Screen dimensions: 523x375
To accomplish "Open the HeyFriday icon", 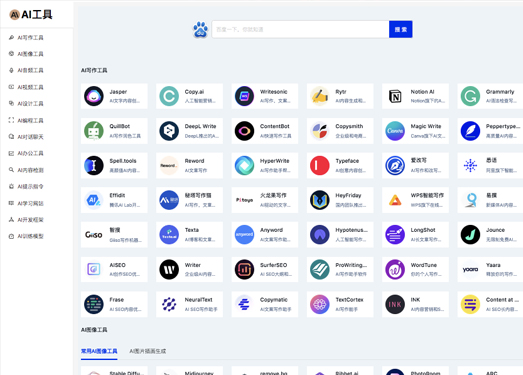I will [x=320, y=200].
